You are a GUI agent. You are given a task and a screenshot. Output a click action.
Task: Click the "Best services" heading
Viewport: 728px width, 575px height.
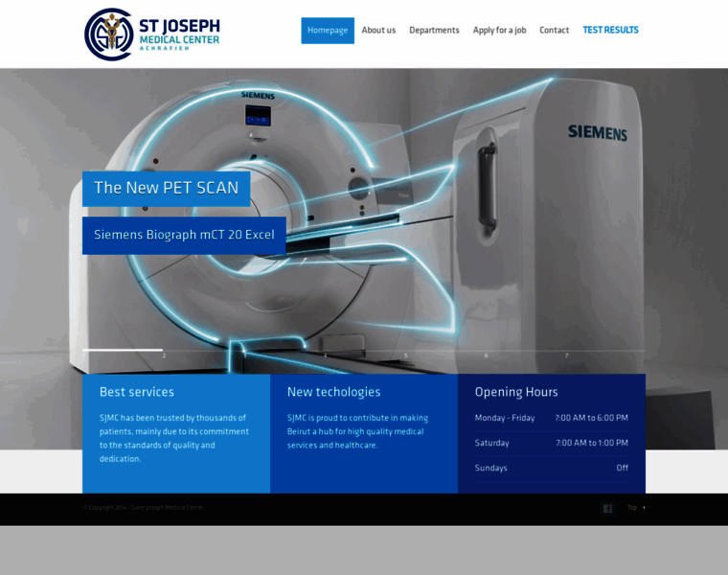tap(137, 392)
